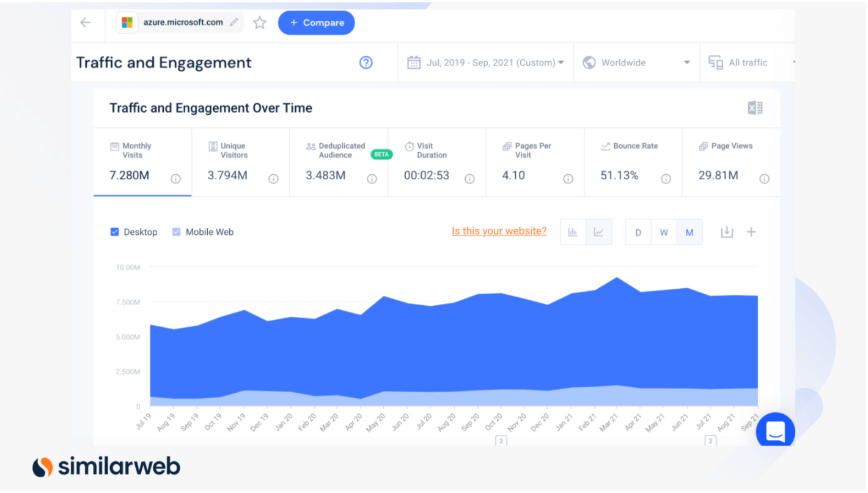Download the chart image icon

726,232
